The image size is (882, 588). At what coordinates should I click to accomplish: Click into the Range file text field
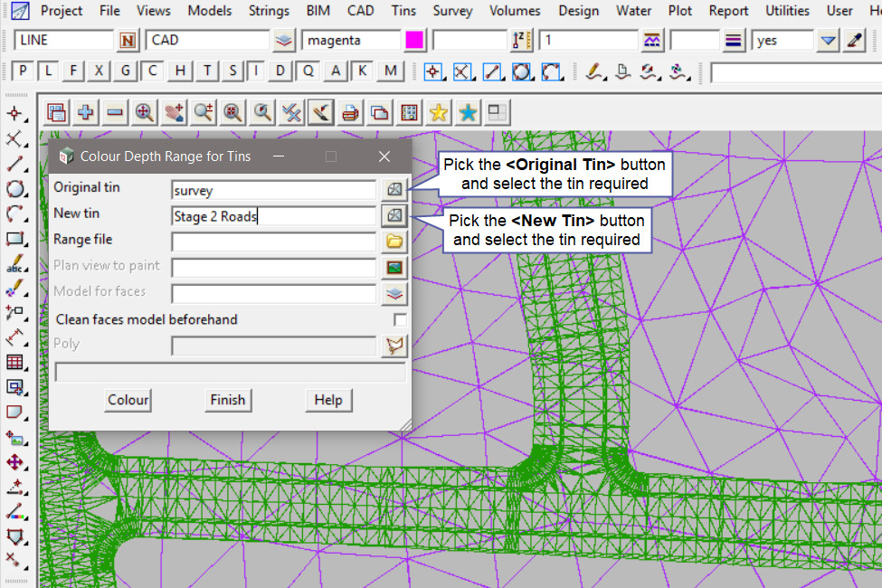coord(273,242)
